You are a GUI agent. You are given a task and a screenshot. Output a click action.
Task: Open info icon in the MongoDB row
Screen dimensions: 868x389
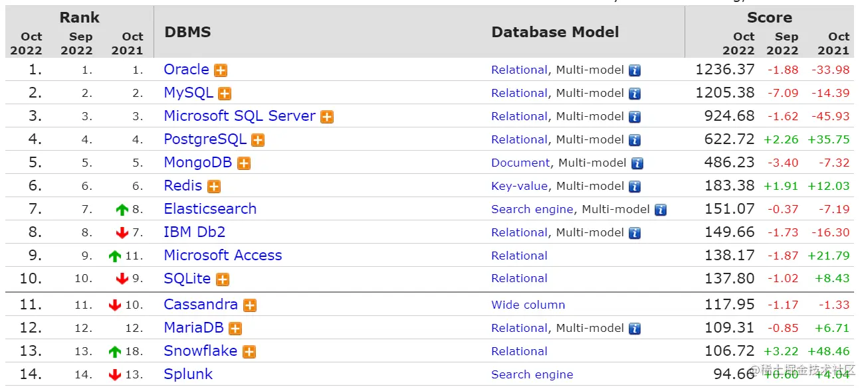(x=637, y=163)
